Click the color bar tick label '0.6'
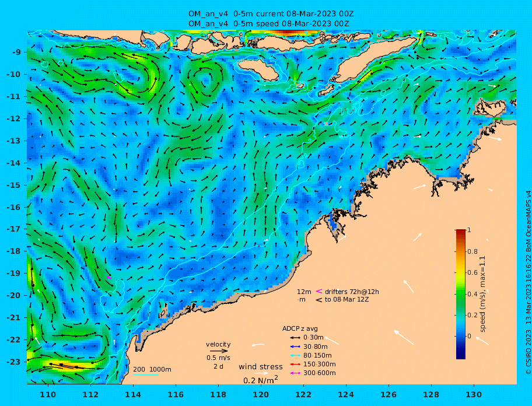 (473, 272)
